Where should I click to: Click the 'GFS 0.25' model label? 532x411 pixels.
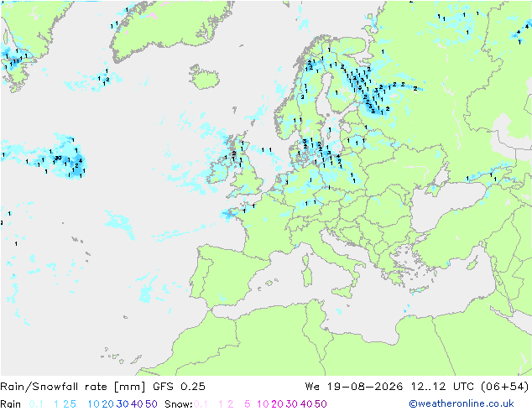pyautogui.click(x=179, y=387)
